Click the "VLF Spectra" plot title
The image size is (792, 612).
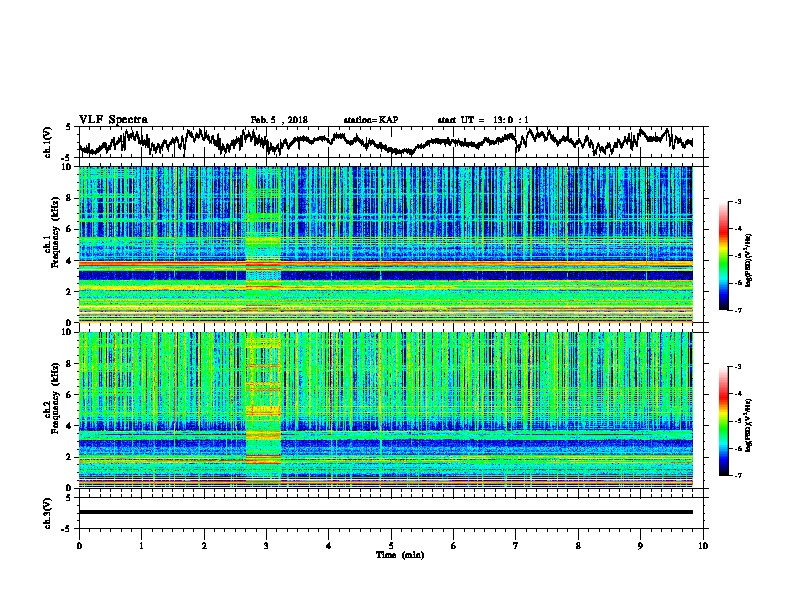coord(113,120)
